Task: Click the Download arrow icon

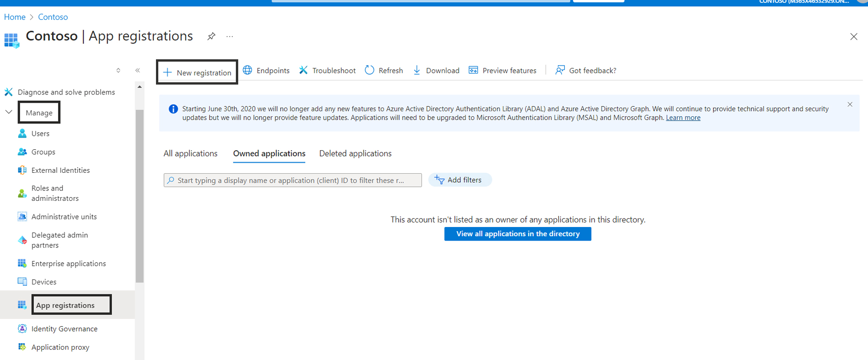Action: click(417, 70)
